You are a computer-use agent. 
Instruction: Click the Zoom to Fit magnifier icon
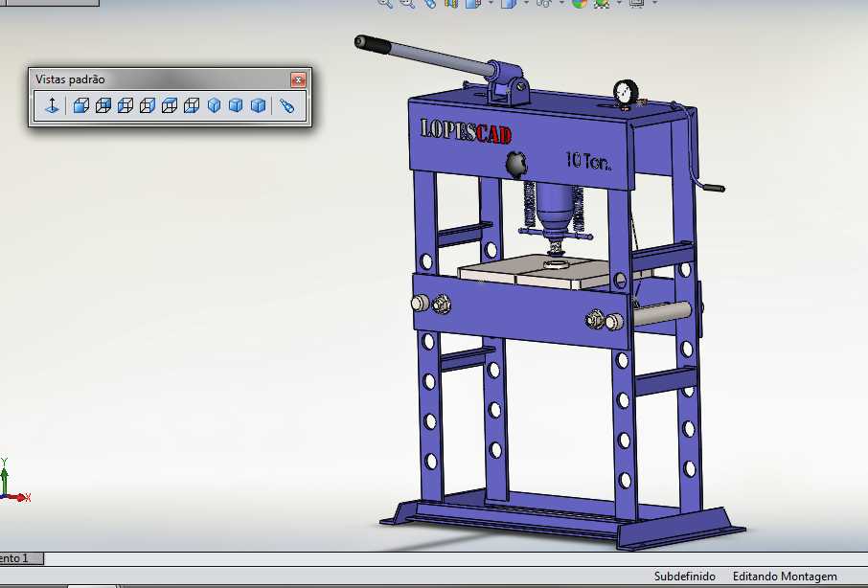pyautogui.click(x=385, y=3)
